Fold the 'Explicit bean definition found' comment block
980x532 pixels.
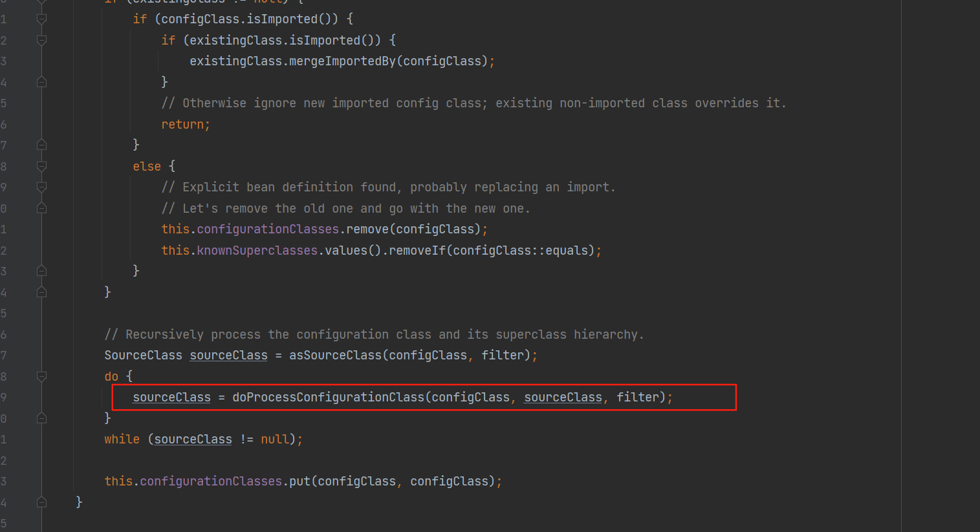pos(41,187)
